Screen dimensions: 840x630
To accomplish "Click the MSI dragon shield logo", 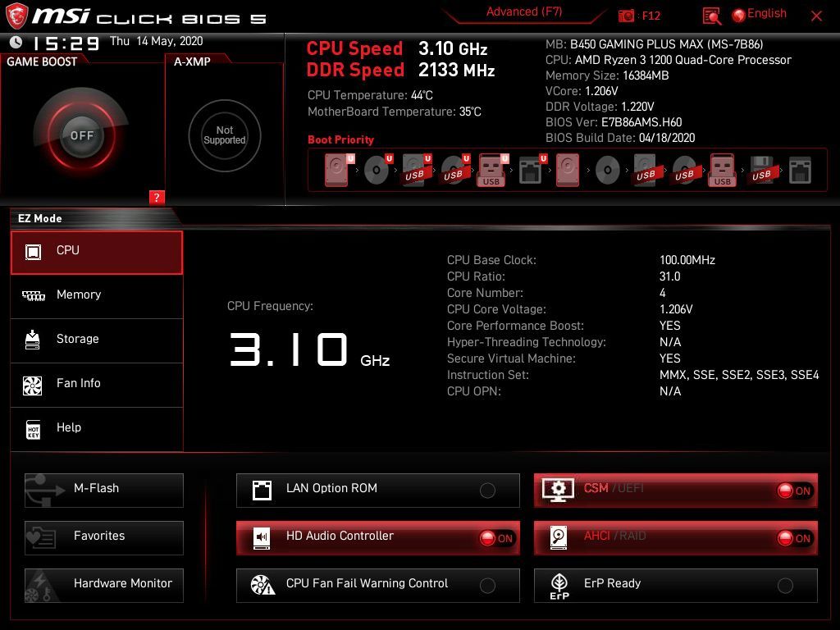I will (x=16, y=16).
